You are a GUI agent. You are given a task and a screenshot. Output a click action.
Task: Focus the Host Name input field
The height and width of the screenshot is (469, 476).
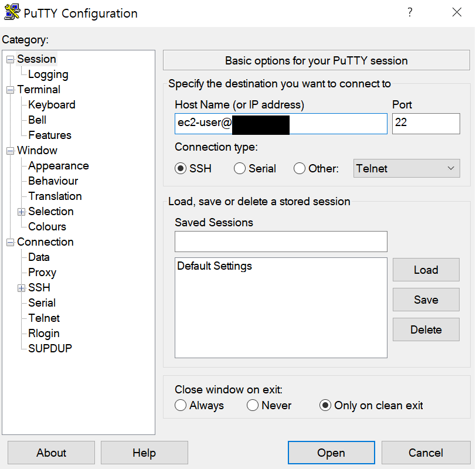281,124
